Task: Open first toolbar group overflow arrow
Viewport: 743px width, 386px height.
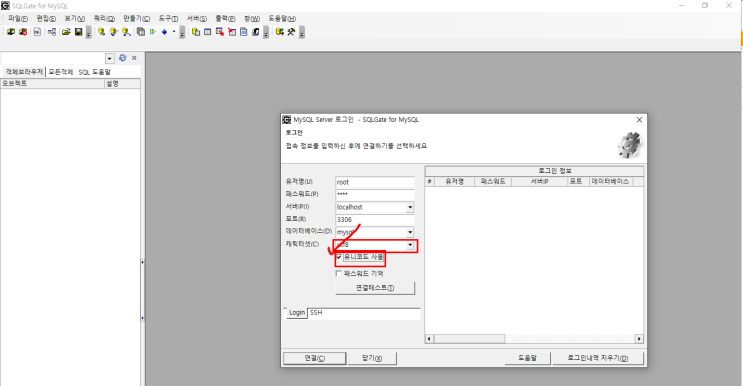Action: click(89, 32)
